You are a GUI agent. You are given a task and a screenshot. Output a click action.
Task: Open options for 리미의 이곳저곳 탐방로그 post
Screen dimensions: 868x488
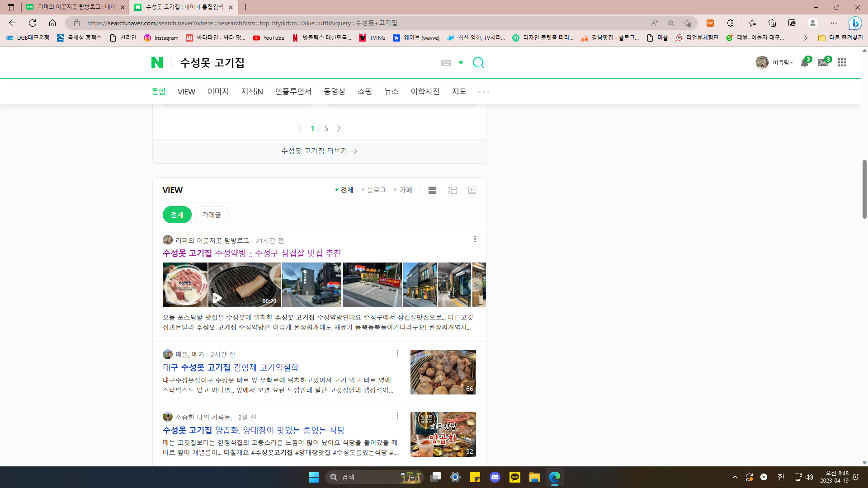click(475, 239)
